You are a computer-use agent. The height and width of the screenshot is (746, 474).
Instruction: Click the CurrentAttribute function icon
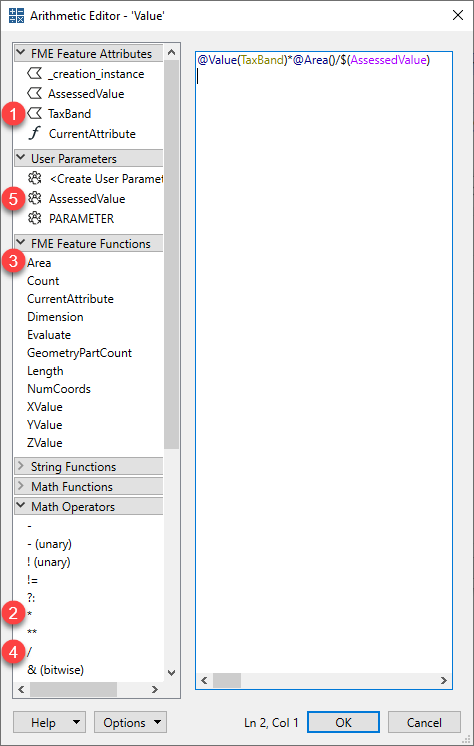pos(35,134)
